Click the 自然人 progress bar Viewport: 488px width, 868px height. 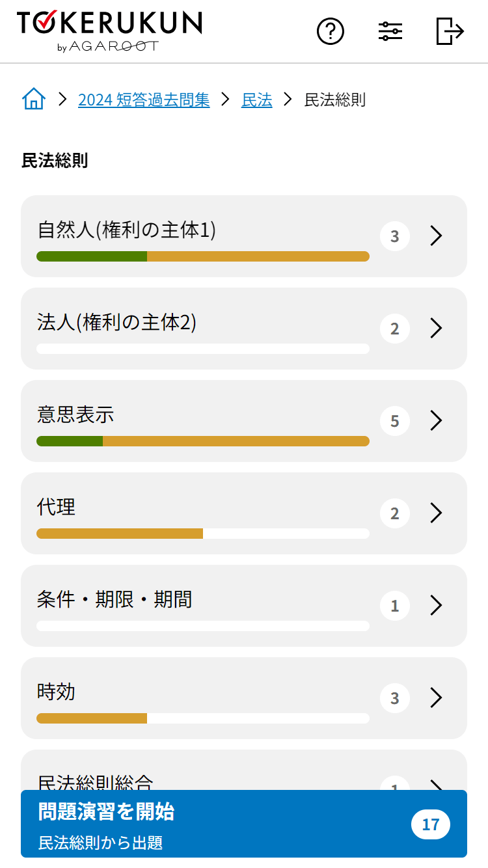point(203,256)
